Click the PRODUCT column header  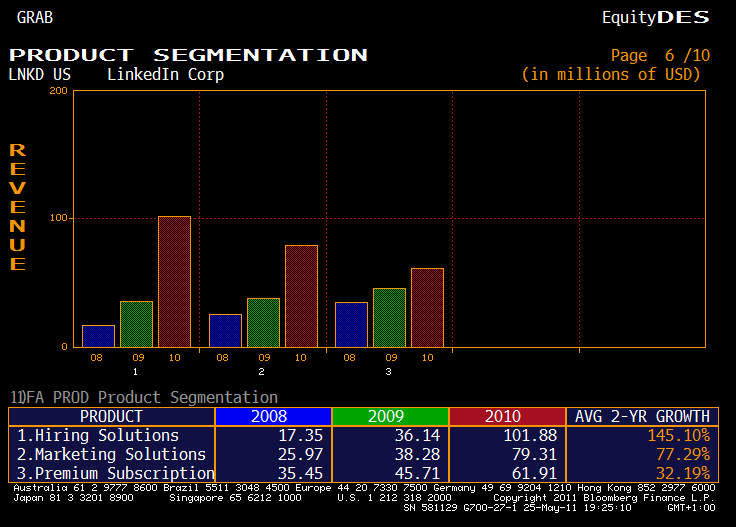[x=111, y=416]
